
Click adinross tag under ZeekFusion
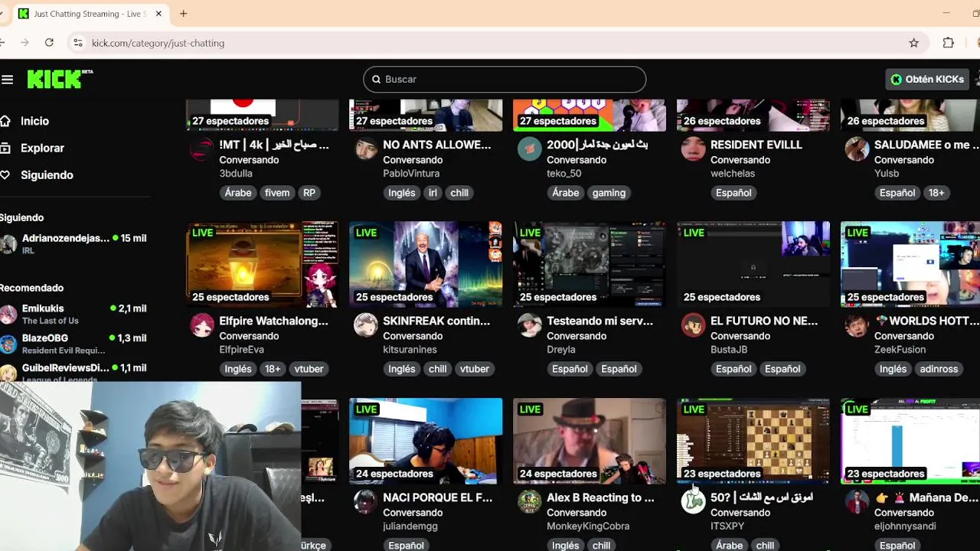939,369
